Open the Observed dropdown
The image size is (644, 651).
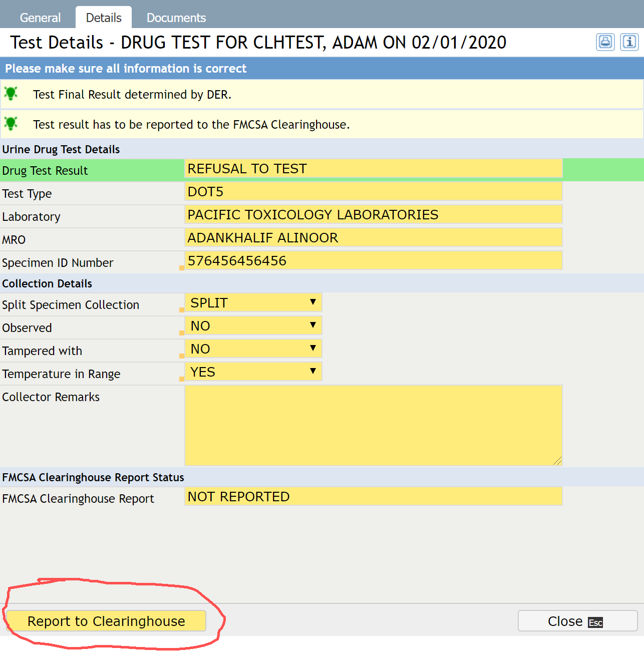click(x=253, y=326)
